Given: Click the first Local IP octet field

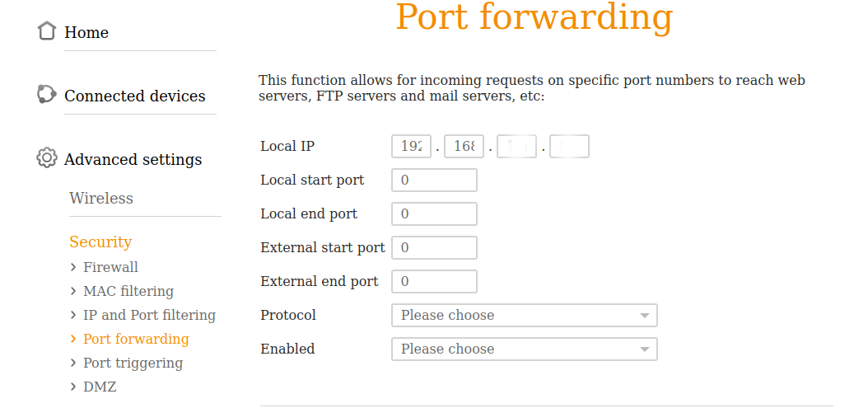Looking at the screenshot, I should pos(411,147).
